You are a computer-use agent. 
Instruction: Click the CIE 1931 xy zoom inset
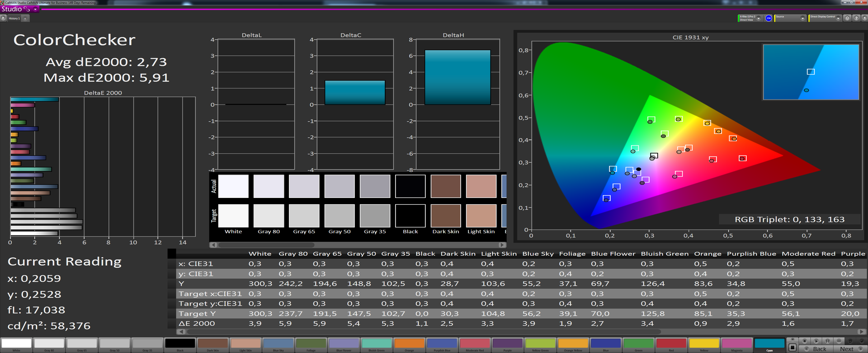point(811,72)
